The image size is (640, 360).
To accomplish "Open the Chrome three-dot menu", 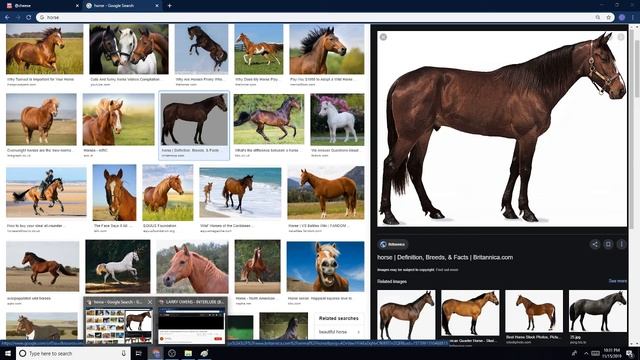I will pyautogui.click(x=633, y=18).
